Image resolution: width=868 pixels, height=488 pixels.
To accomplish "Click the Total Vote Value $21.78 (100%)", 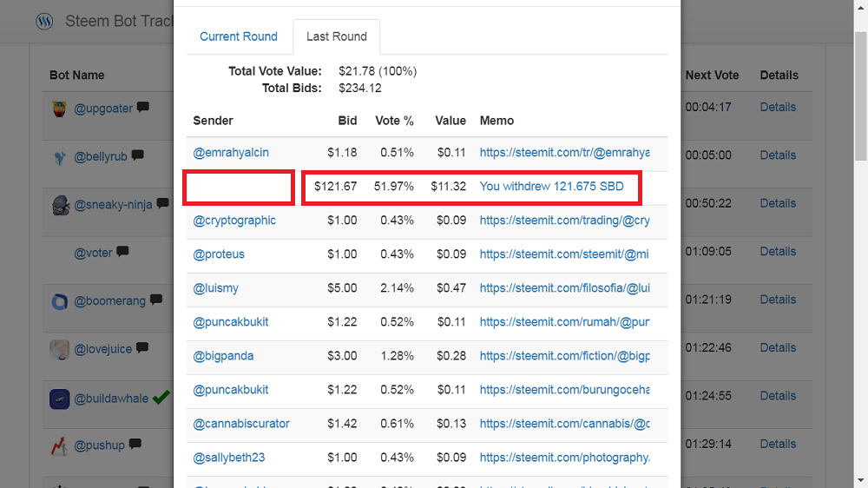I will (x=378, y=71).
